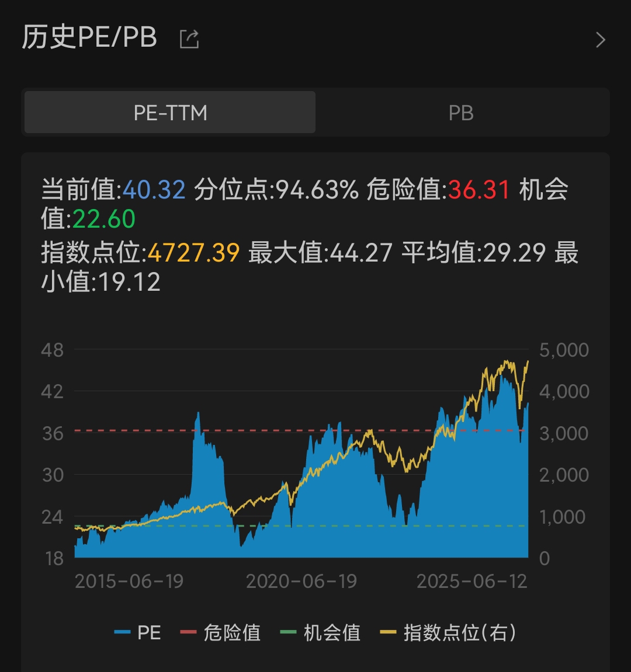Click the 2025-06-12 date axis label
The width and height of the screenshot is (631, 672).
tap(472, 582)
